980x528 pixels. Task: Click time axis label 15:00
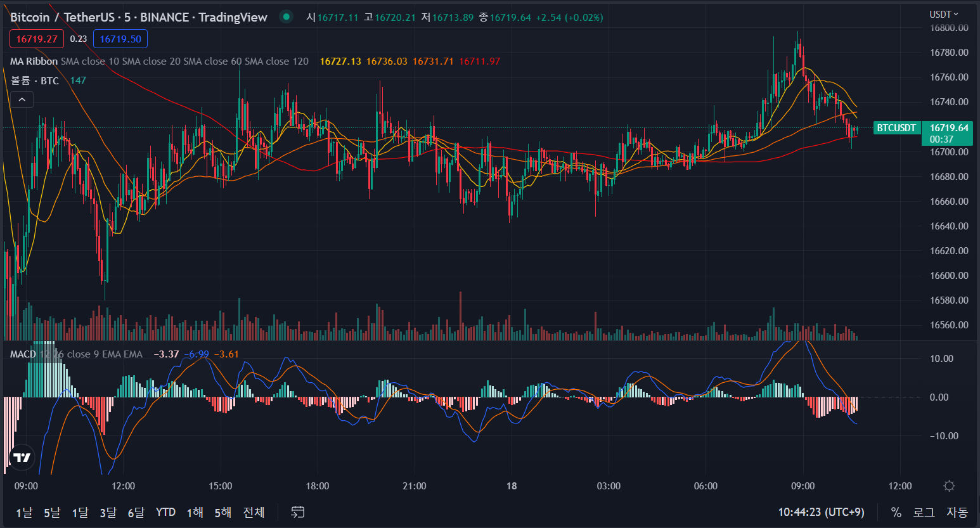coord(221,486)
